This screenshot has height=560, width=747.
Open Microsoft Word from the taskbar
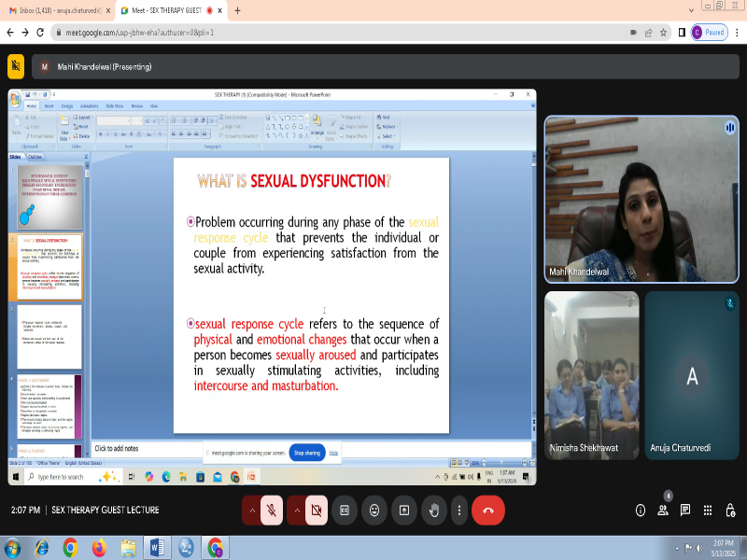click(x=156, y=547)
